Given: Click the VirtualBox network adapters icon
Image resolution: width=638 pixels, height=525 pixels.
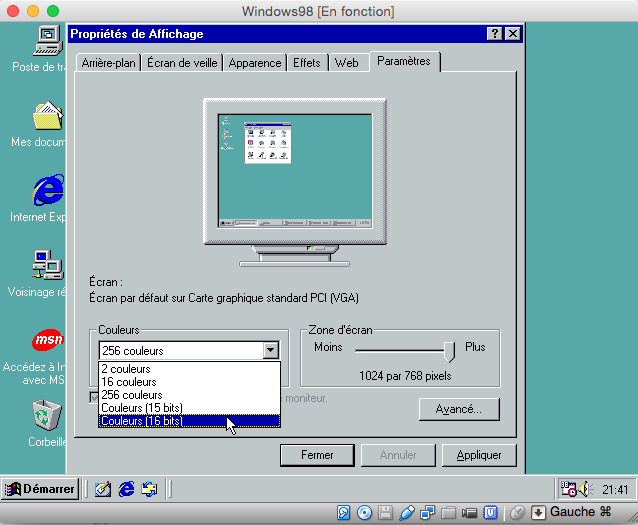Looking at the screenshot, I should tap(427, 512).
